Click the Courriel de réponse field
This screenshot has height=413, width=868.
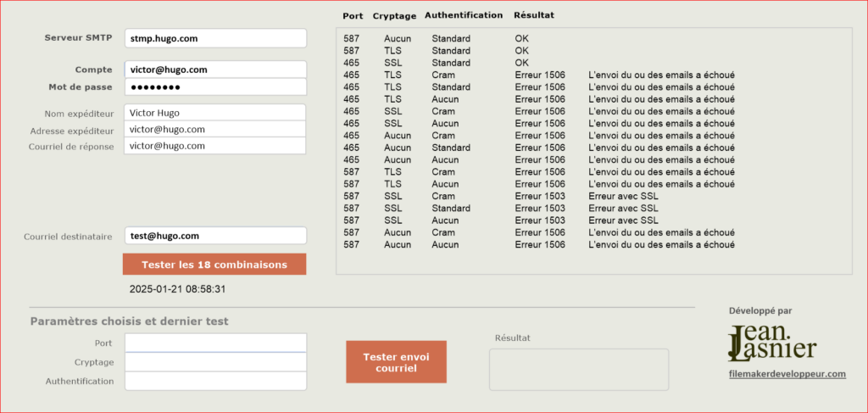[215, 146]
